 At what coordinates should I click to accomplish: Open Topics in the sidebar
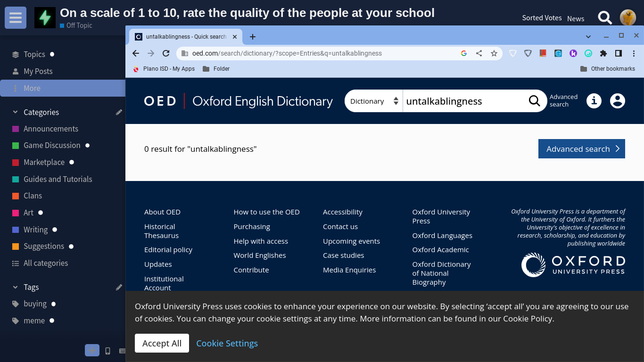click(x=34, y=54)
